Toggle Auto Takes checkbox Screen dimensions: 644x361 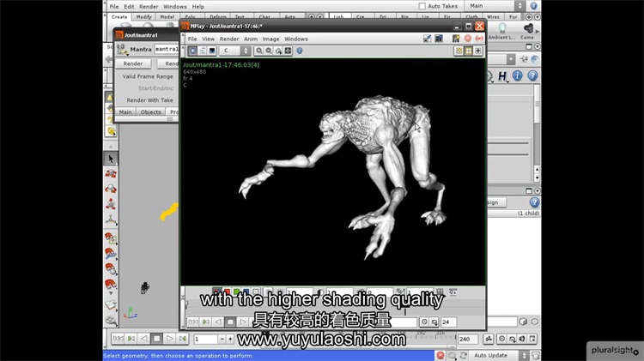422,6
